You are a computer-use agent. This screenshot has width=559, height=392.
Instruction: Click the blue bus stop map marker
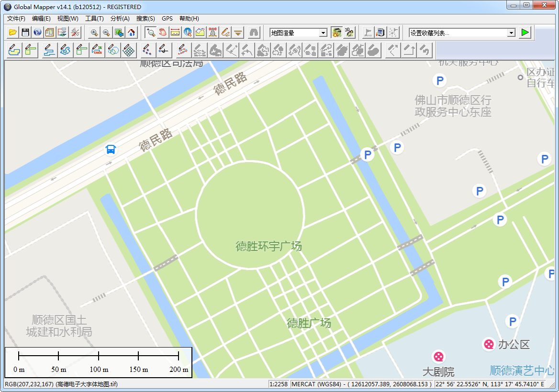pyautogui.click(x=111, y=150)
